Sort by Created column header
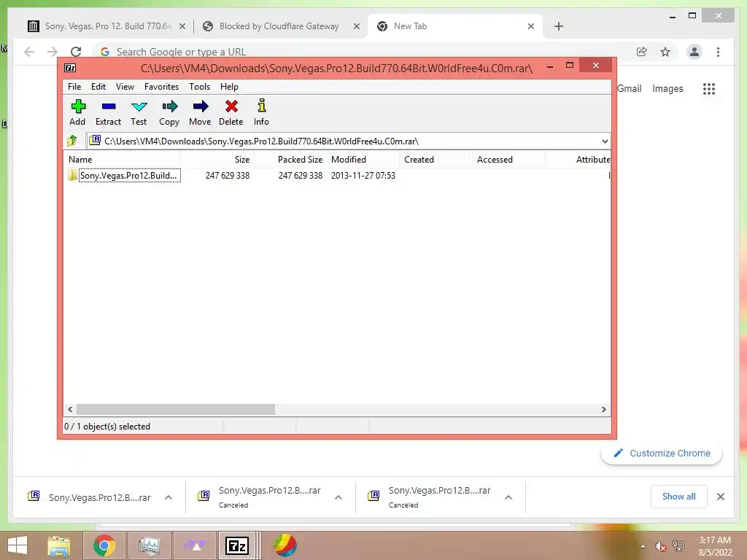The width and height of the screenshot is (747, 560). pyautogui.click(x=435, y=160)
